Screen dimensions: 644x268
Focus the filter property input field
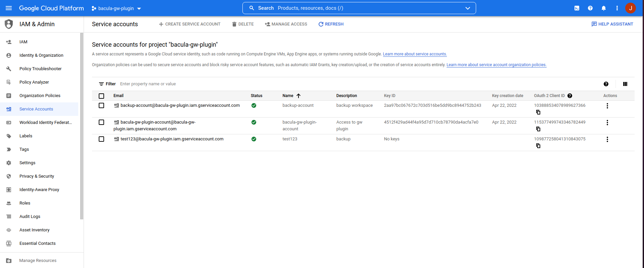coord(359,84)
